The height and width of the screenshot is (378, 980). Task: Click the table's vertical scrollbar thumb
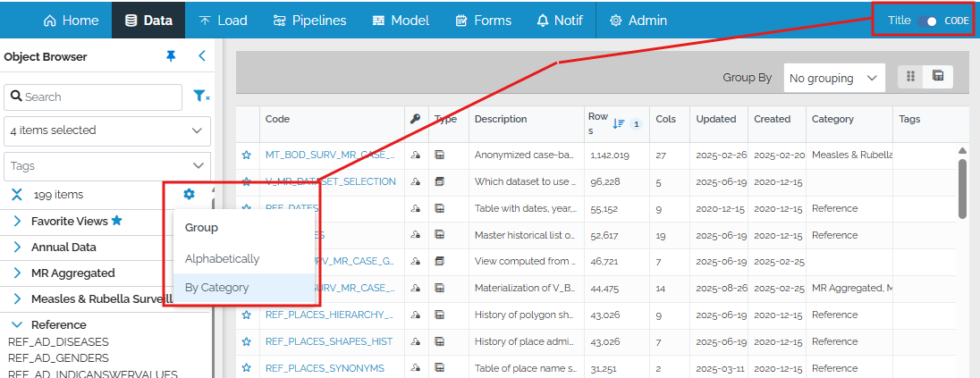(x=962, y=188)
